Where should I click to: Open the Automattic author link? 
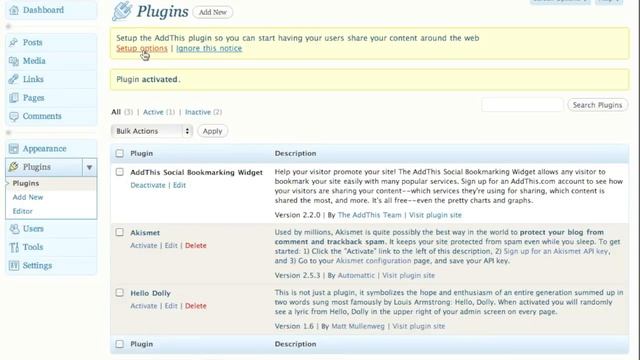pyautogui.click(x=356, y=276)
